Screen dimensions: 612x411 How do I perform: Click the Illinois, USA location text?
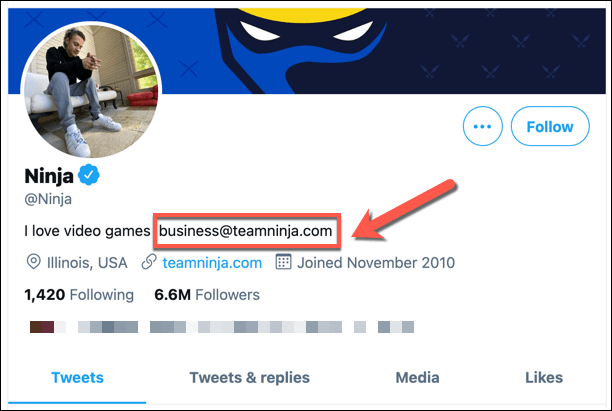coord(87,263)
